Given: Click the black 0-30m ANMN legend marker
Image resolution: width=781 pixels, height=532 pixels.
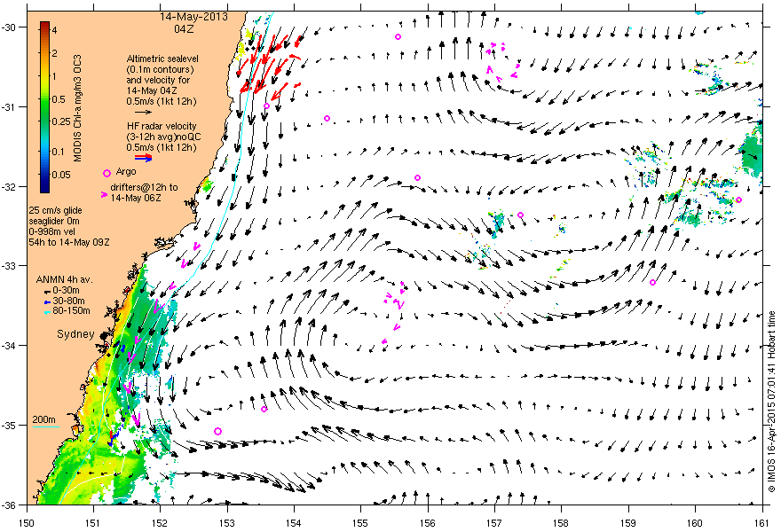Looking at the screenshot, I should pyautogui.click(x=47, y=291).
